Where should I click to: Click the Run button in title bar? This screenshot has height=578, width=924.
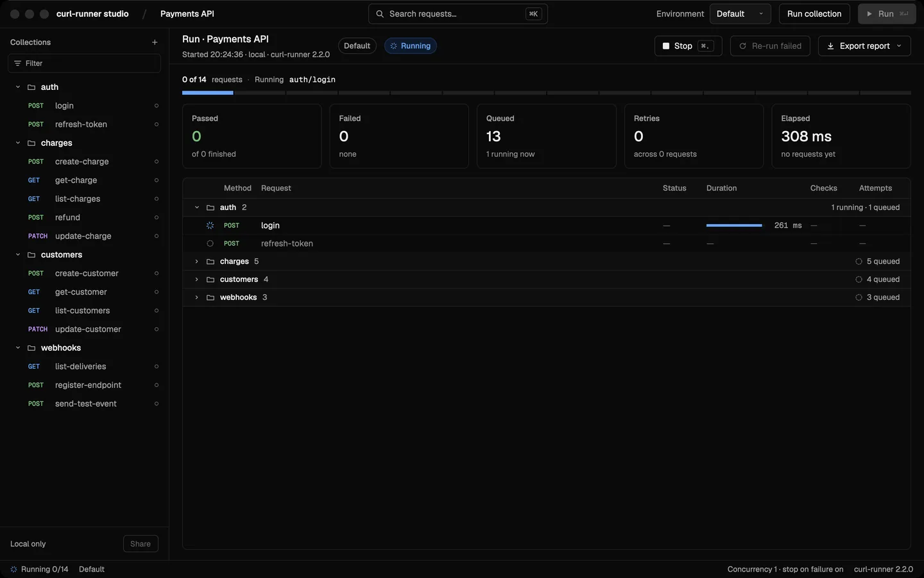pyautogui.click(x=887, y=14)
